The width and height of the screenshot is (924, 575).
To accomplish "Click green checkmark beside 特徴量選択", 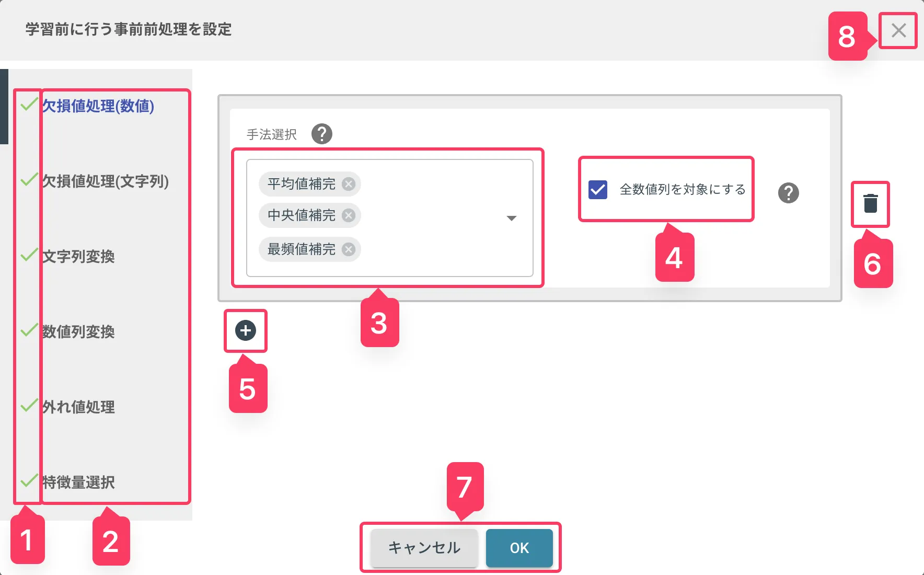I will click(x=29, y=480).
